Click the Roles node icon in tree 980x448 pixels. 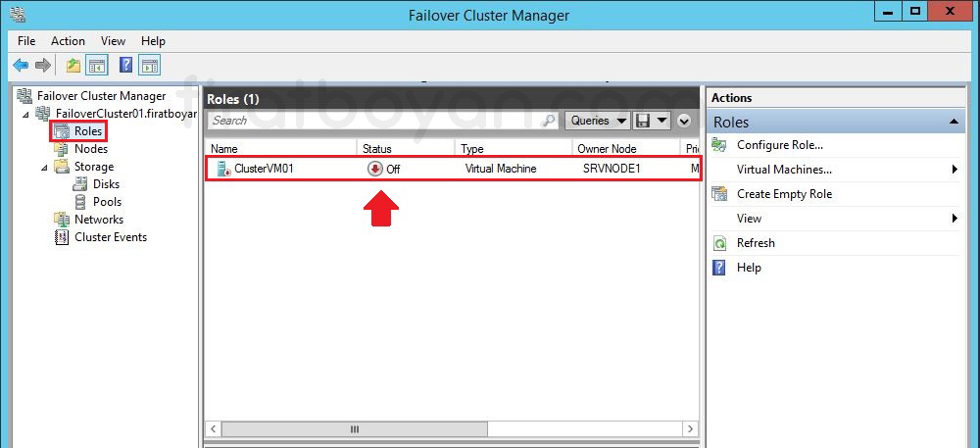tap(63, 131)
